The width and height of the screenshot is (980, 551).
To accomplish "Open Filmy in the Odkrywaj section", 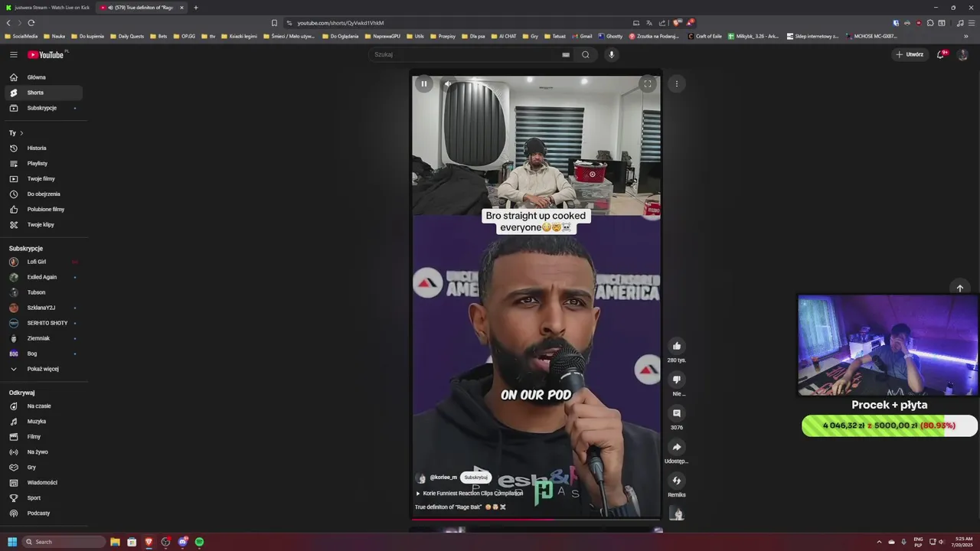I will (44, 437).
